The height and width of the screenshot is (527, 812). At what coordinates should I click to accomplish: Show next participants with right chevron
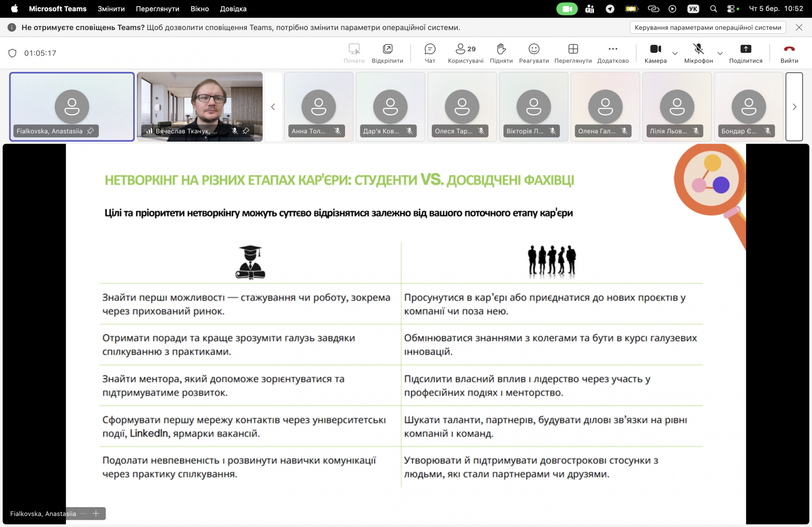point(794,107)
